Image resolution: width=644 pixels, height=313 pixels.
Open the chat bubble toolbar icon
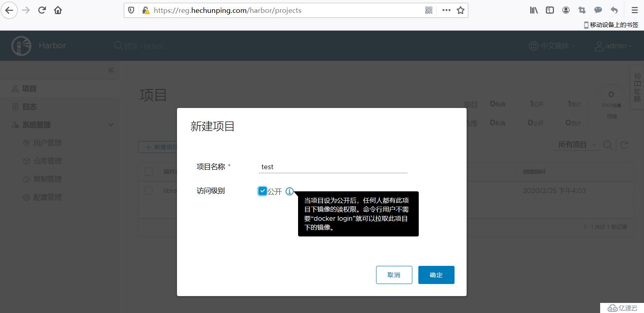[x=598, y=10]
